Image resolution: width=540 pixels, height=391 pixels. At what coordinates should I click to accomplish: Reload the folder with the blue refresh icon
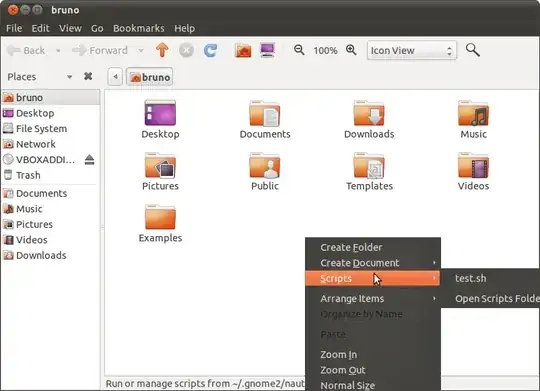point(210,50)
